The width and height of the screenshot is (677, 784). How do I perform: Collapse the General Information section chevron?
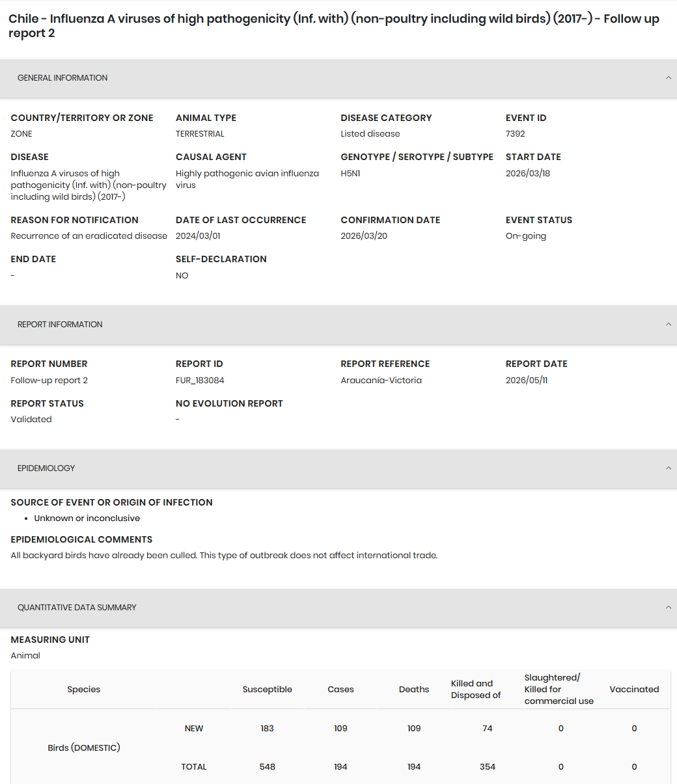(668, 78)
